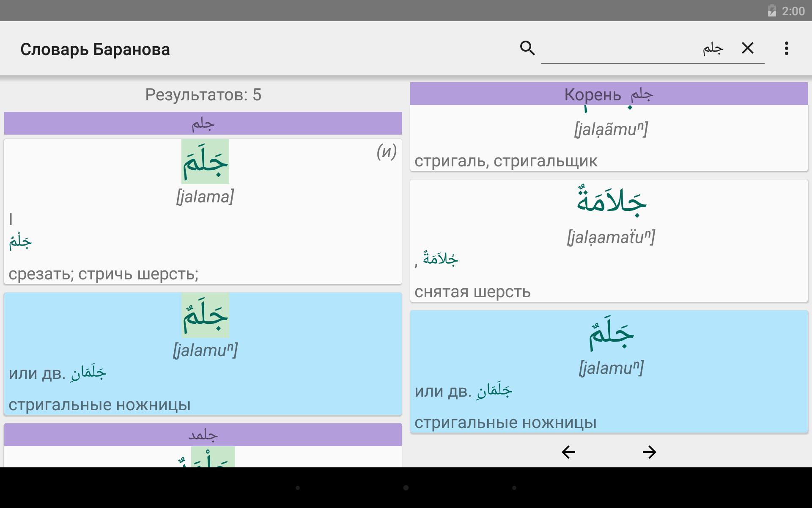Click 'снятая шерсть' translation text

472,292
